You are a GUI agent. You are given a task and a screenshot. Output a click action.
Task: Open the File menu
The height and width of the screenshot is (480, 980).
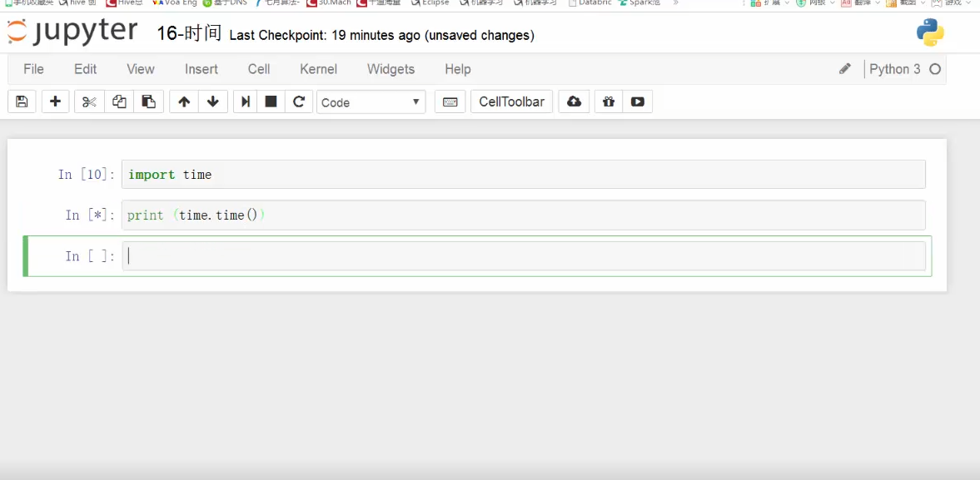33,69
